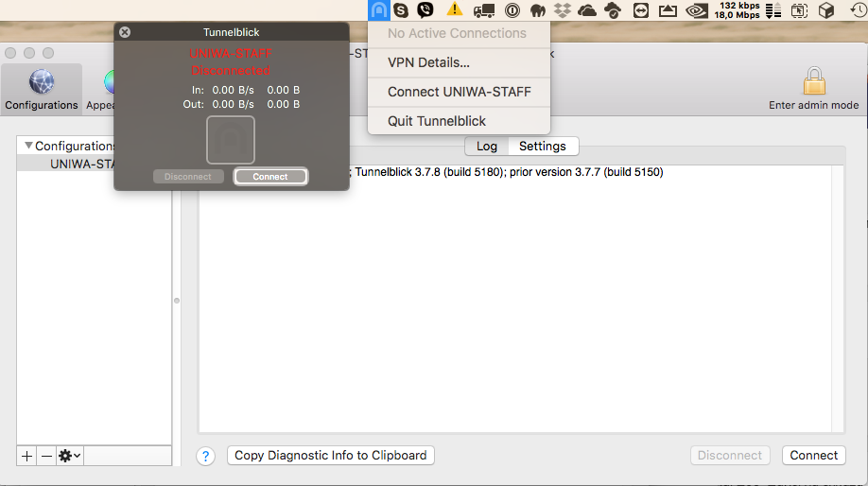Choose Connect UNIWA-STAFF menu entry

(459, 92)
